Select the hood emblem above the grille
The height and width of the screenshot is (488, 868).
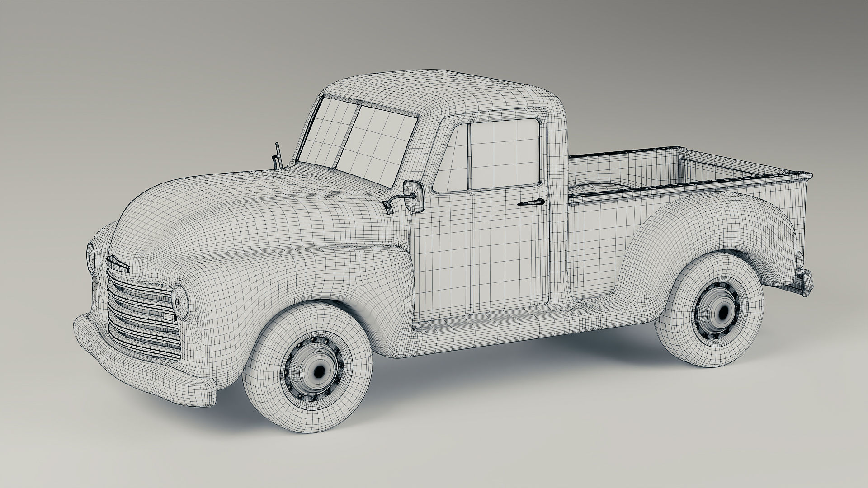pos(118,264)
